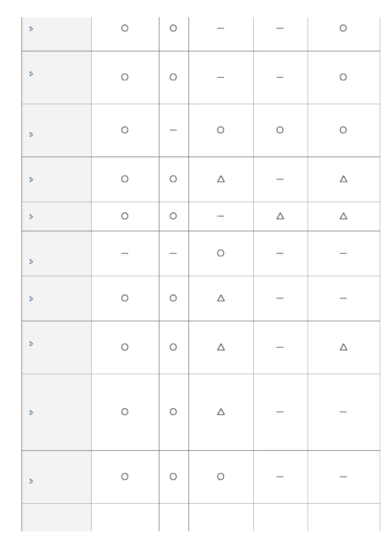
Task: Select the rightmost triangle in the fourth row
Action: tap(343, 179)
